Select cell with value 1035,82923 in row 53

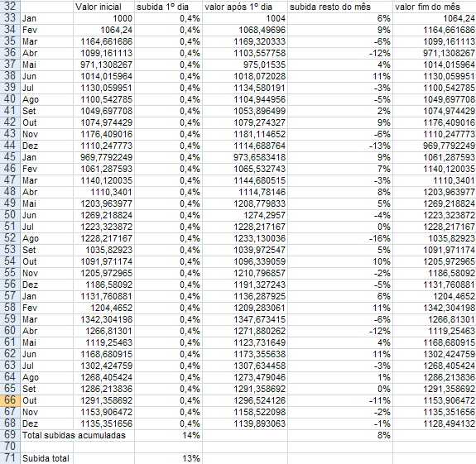coord(103,250)
